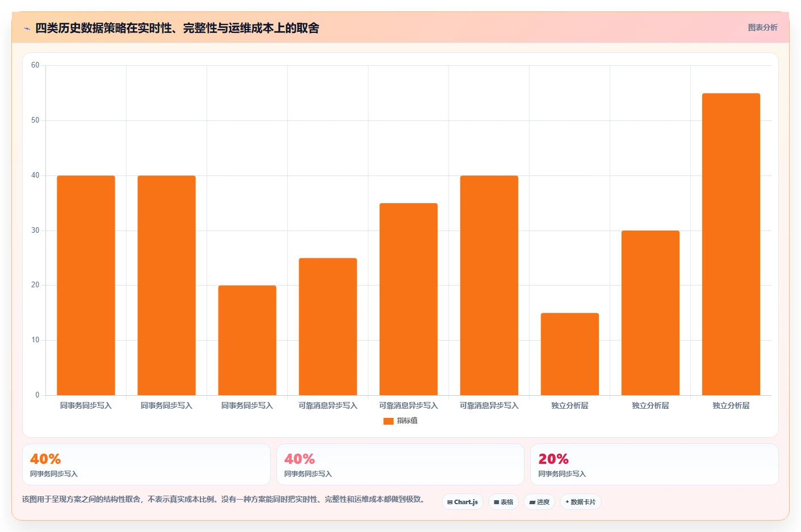Click the chart title 四类历史数据策略 heading
The height and width of the screenshot is (532, 801).
coord(177,28)
